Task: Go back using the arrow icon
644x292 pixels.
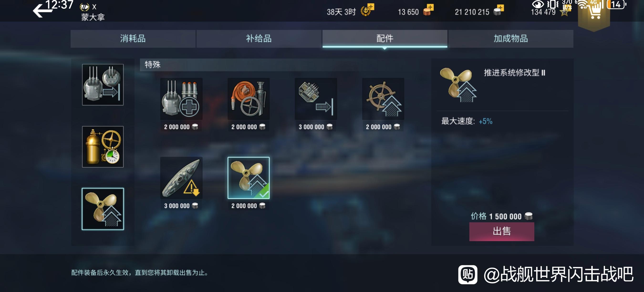Action: (x=42, y=11)
